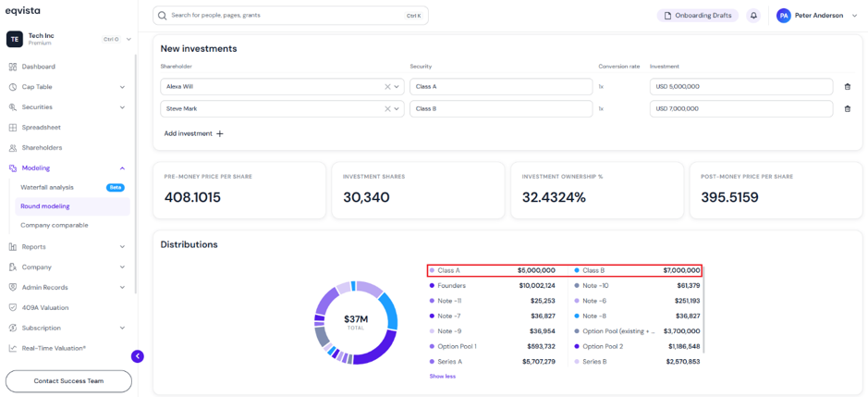Image resolution: width=868 pixels, height=397 pixels.
Task: Edit the USD 7,000,000 investment field
Action: [x=741, y=108]
